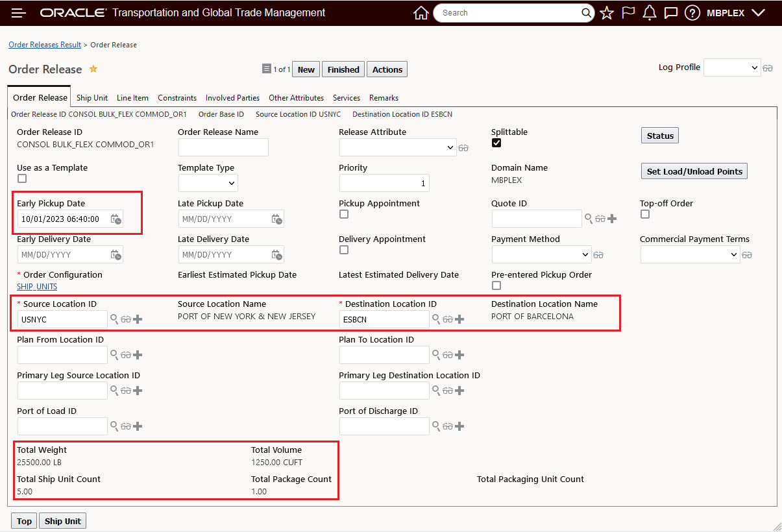Expand the Payment Method dropdown
The width and height of the screenshot is (782, 532).
[x=541, y=254]
